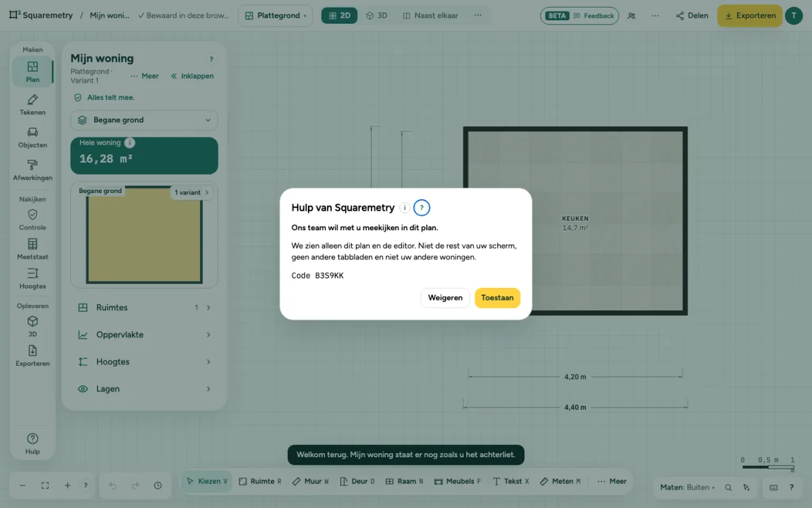Click Toestaan in the help dialog

497,298
